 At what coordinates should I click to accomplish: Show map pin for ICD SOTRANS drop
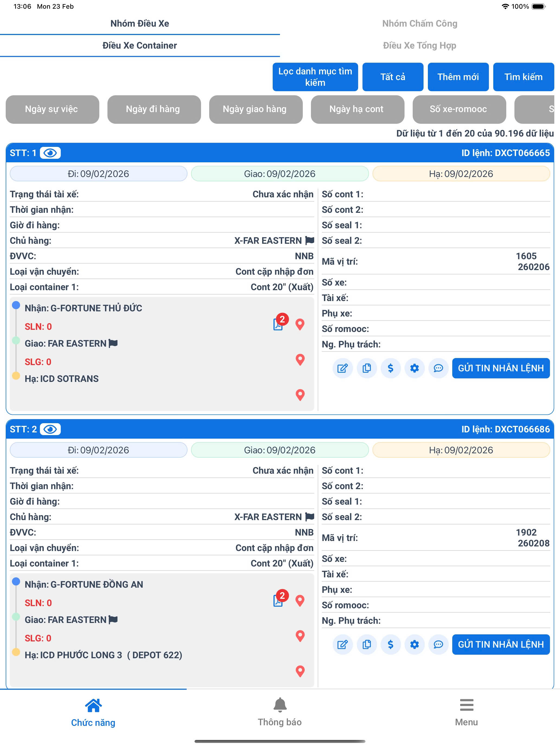(x=300, y=395)
